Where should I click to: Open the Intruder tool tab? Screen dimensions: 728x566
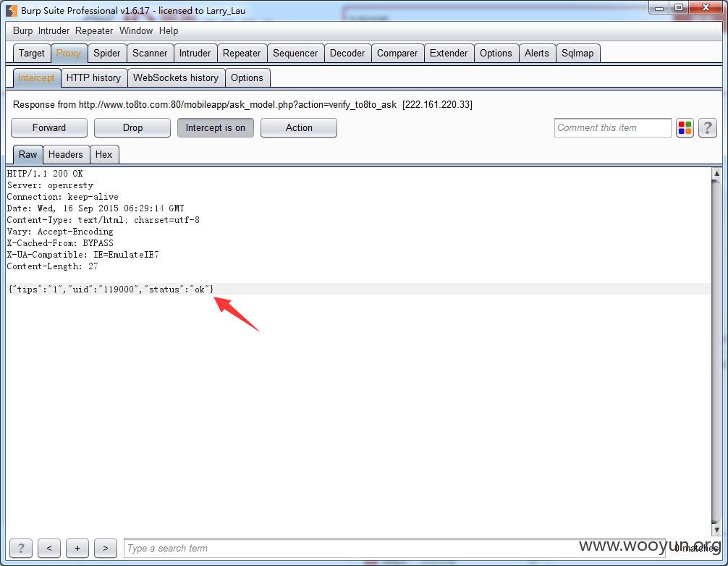(x=195, y=54)
